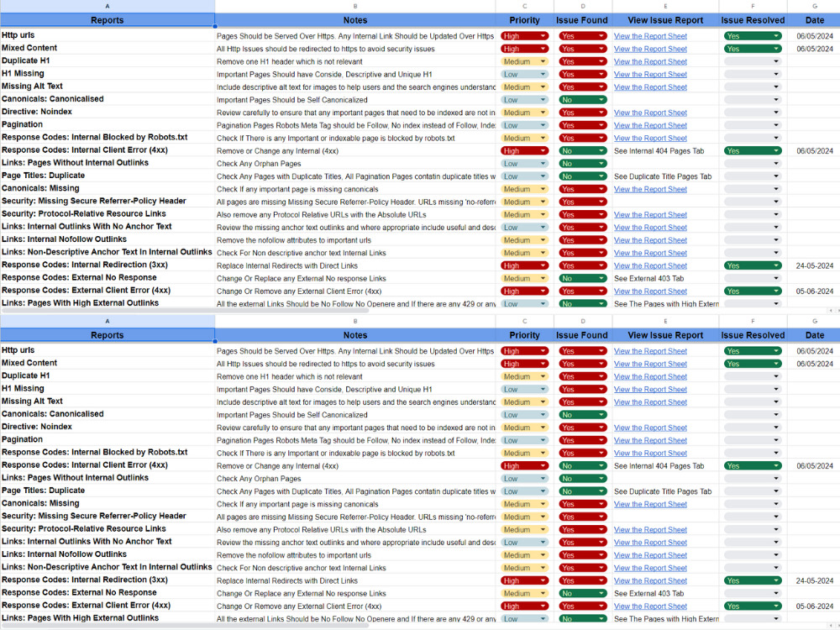The image size is (840, 630).
Task: Select the Notes header cell in top sheet
Action: 355,20
